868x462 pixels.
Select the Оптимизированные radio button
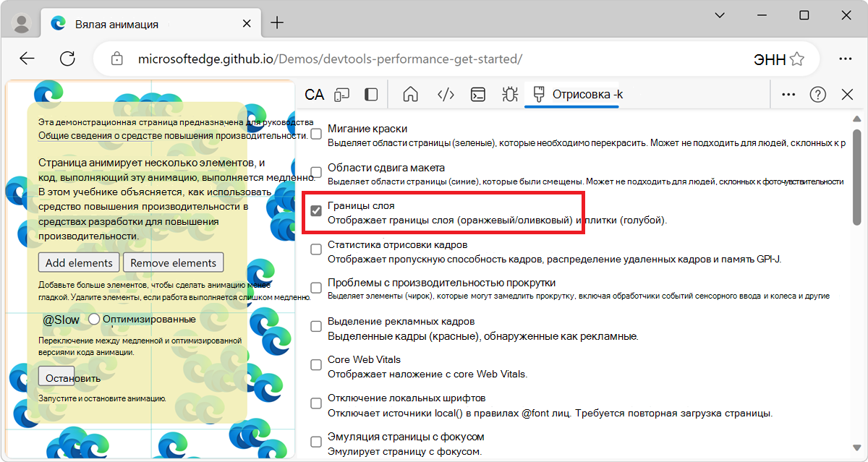point(94,318)
